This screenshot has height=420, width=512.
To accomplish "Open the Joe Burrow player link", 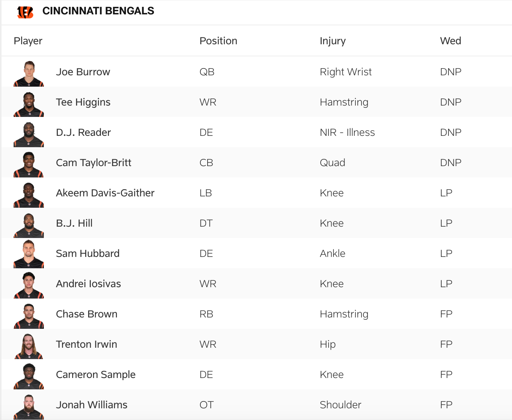I will click(x=83, y=72).
